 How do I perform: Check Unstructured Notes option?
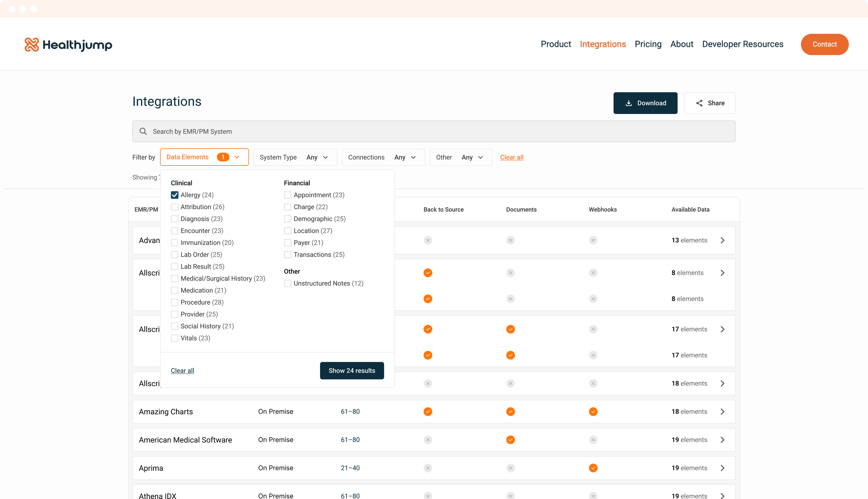pyautogui.click(x=287, y=284)
